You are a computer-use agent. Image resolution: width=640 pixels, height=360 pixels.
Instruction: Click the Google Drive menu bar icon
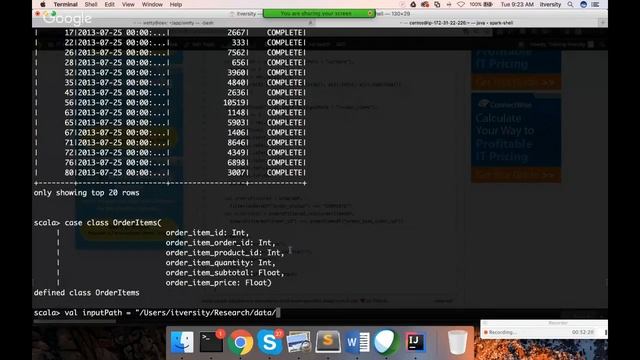[413, 4]
